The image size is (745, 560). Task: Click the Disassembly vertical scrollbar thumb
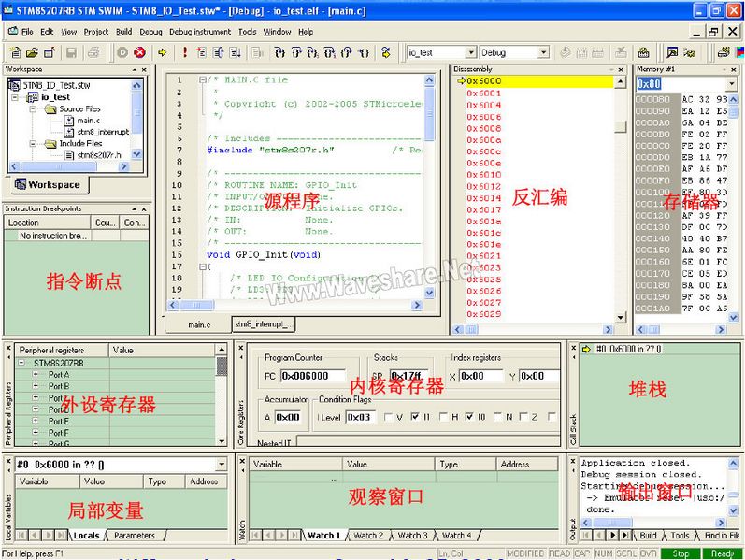(620, 127)
